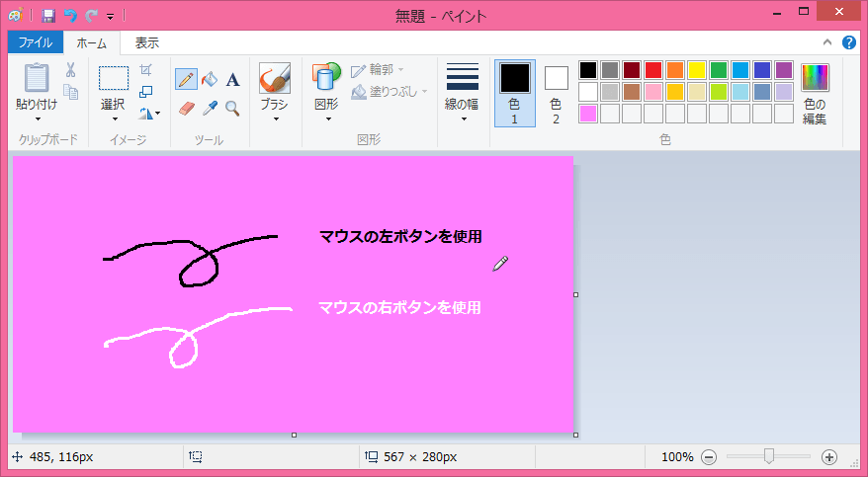Select the Color picker eyedropper tool
Viewport: 868px width, 477px height.
click(210, 108)
